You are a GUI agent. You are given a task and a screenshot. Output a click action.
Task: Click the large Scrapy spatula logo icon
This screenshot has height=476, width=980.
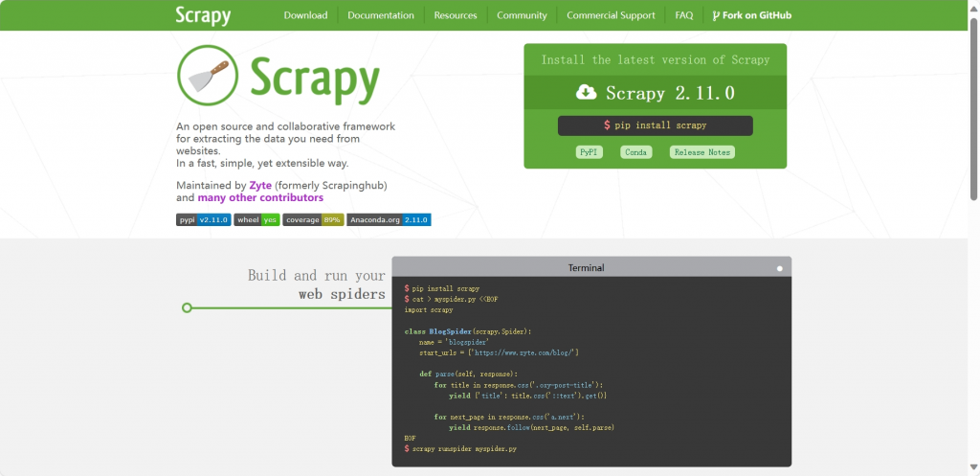[x=208, y=75]
